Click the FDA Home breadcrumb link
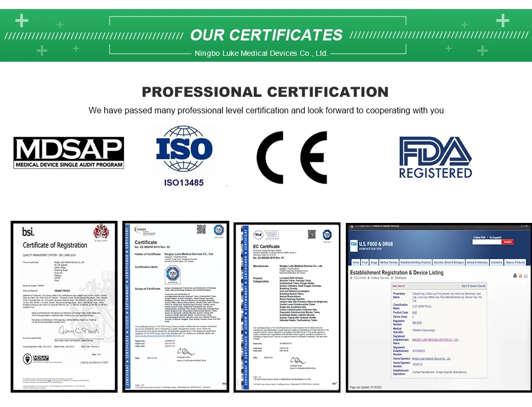The width and height of the screenshot is (532, 407). (360, 278)
